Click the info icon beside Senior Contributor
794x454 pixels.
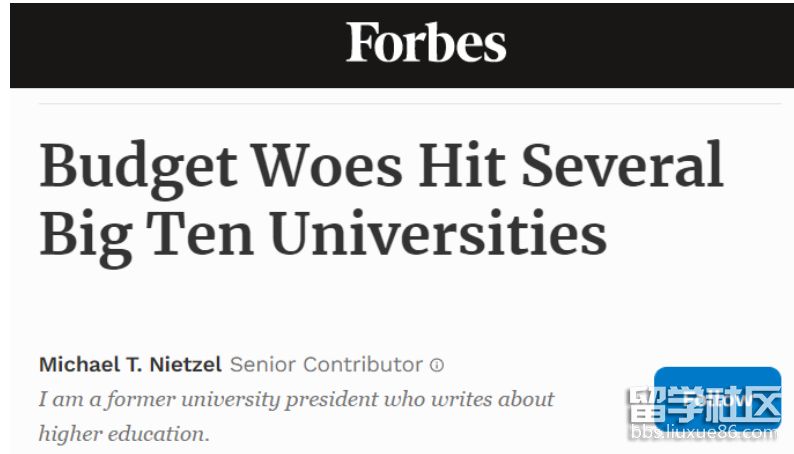(x=437, y=365)
